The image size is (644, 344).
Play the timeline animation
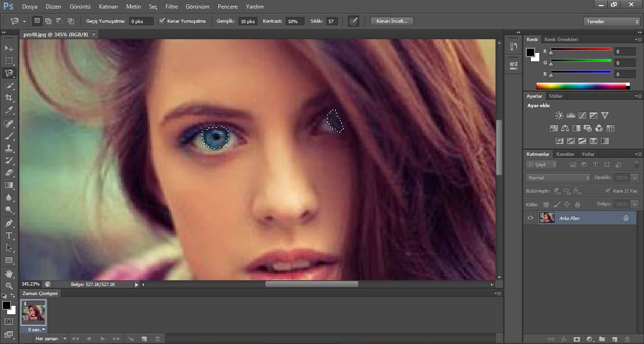pyautogui.click(x=102, y=339)
